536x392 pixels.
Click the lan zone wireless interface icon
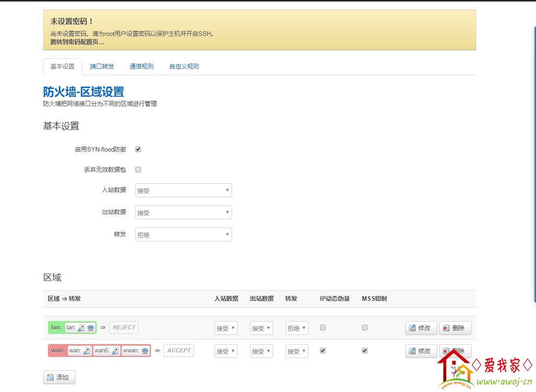point(90,328)
